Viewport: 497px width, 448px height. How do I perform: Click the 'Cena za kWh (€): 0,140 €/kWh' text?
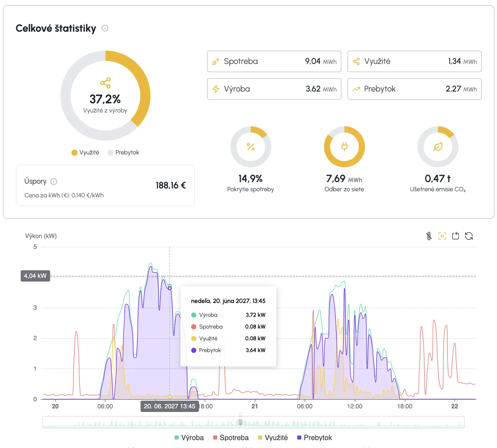click(x=64, y=195)
